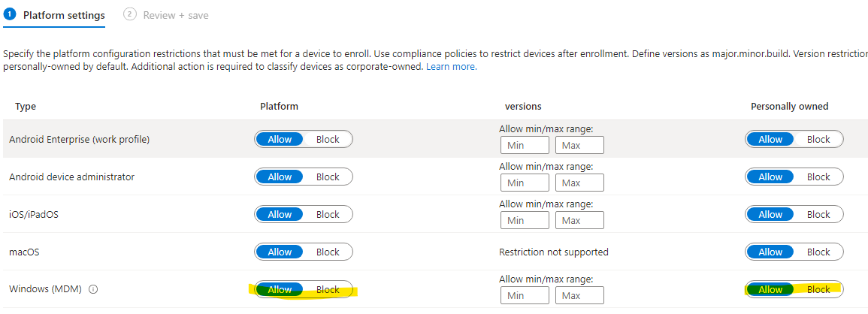Go to Review + save tab
868x314 pixels.
[x=176, y=16]
